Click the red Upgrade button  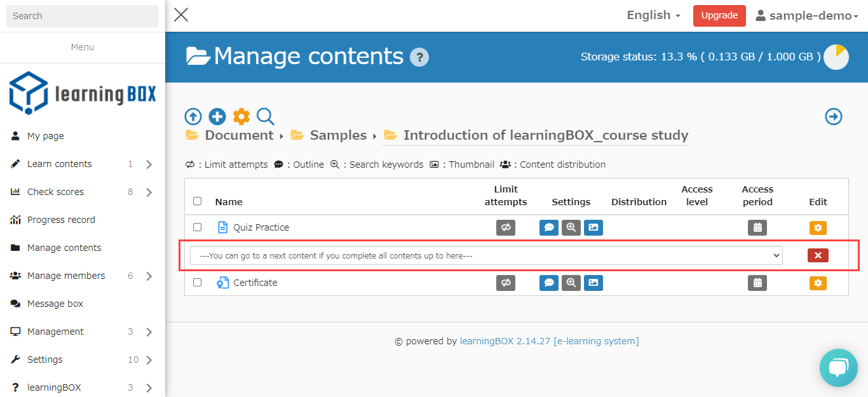click(x=719, y=16)
